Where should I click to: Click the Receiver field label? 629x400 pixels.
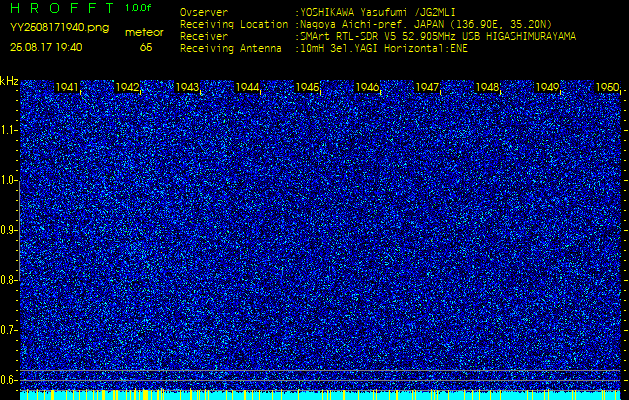pos(204,37)
